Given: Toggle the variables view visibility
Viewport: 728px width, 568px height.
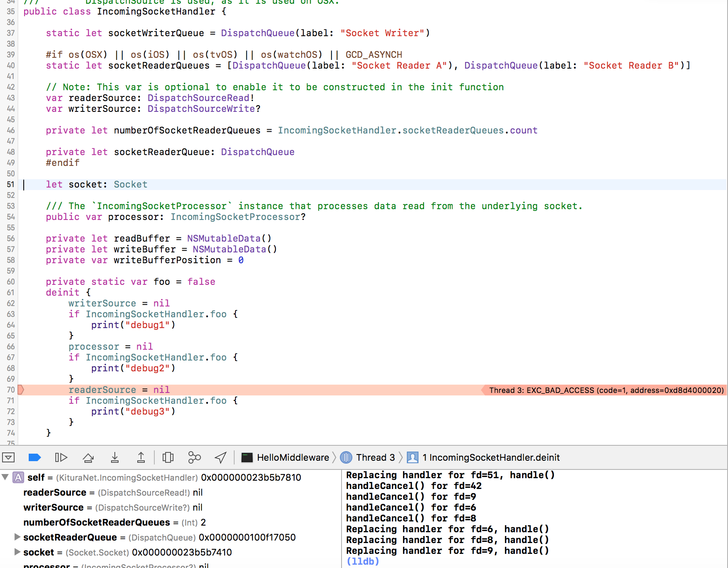Looking at the screenshot, I should tap(8, 457).
